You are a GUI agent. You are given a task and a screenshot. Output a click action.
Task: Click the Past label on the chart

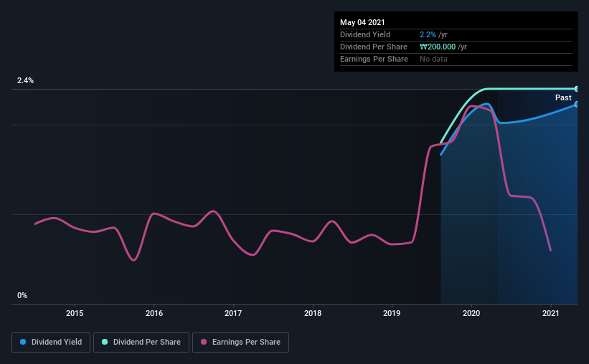(563, 97)
